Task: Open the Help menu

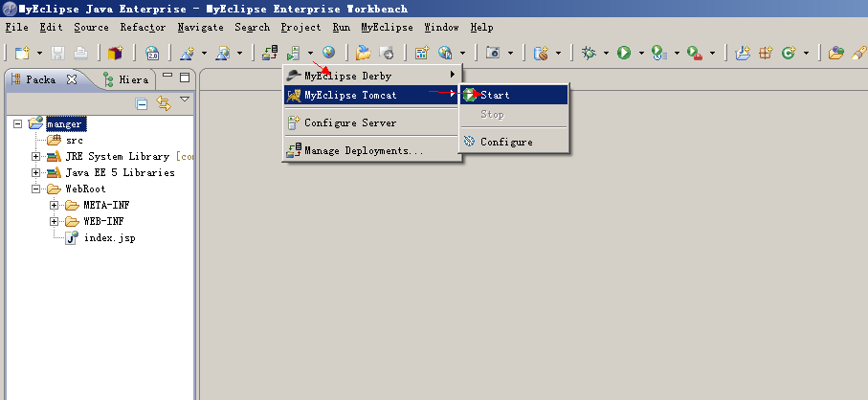Action: point(481,27)
